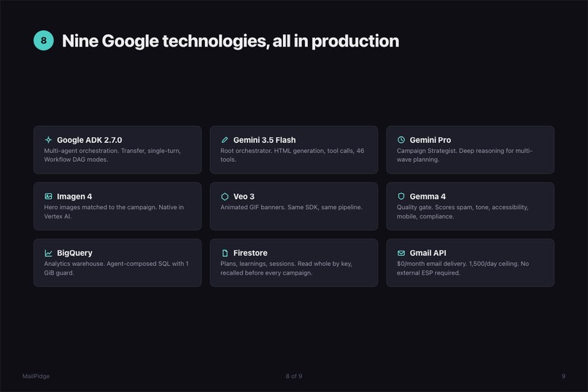Viewport: 588px width, 392px height.
Task: Click the Root orchestrator description text
Action: pos(292,155)
